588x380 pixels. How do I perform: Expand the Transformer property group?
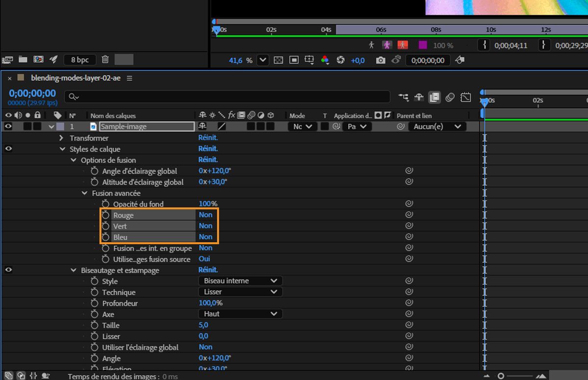click(61, 138)
